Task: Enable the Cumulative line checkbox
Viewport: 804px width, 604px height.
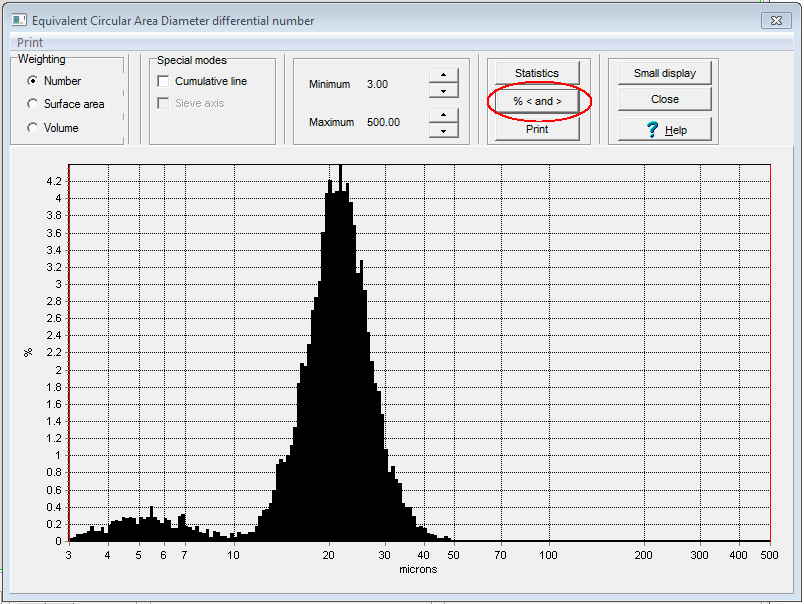Action: (164, 81)
